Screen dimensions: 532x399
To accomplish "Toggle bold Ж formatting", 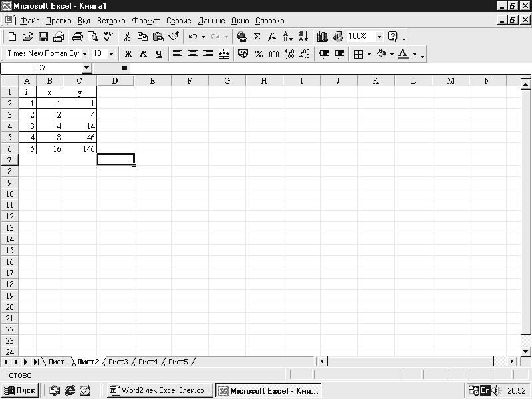I will (x=128, y=54).
